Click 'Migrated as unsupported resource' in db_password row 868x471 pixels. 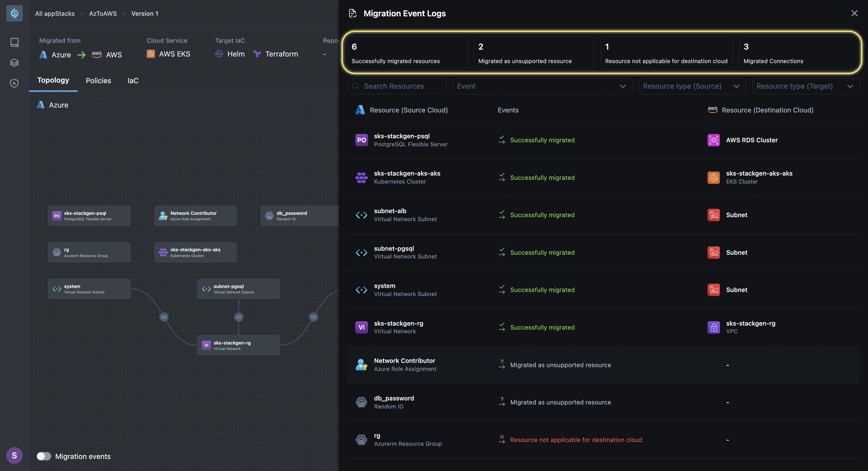(x=560, y=402)
